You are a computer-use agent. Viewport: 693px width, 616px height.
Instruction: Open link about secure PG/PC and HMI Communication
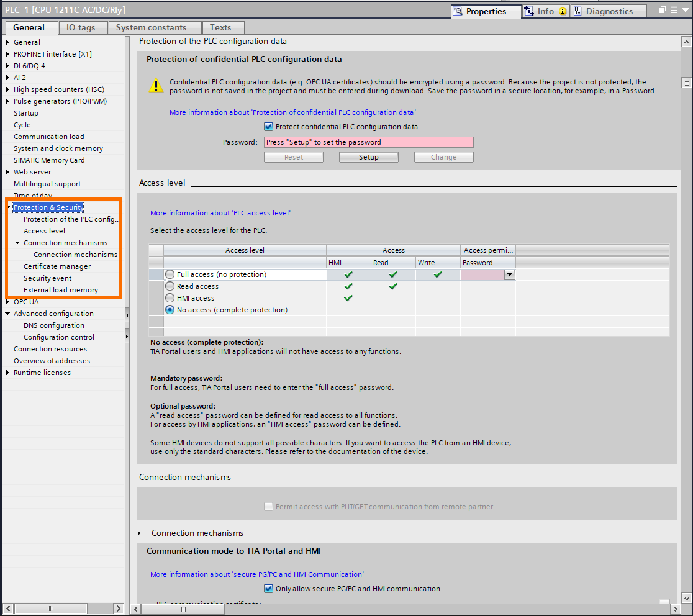(x=257, y=574)
